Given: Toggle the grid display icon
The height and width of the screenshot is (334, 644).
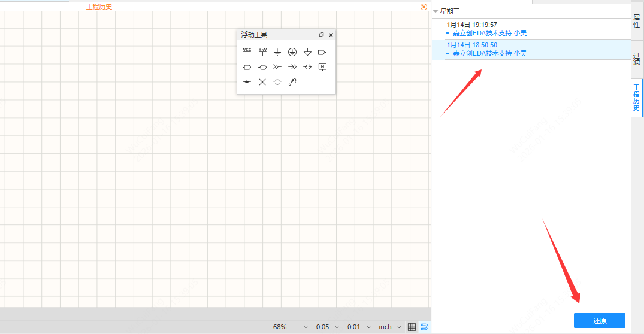Looking at the screenshot, I should click(412, 327).
